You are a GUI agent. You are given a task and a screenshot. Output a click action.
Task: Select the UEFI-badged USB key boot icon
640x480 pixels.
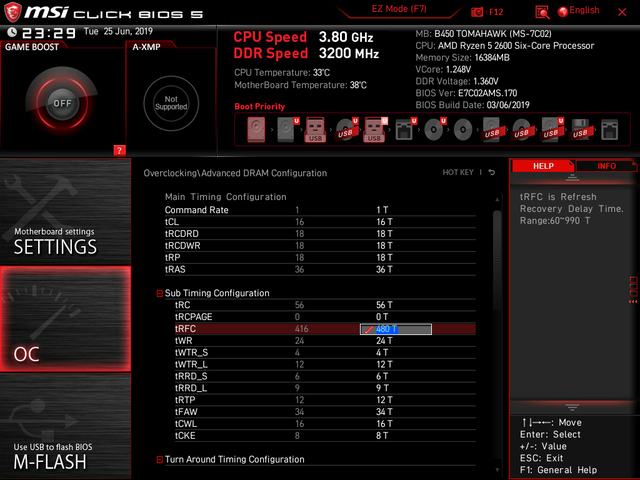(x=375, y=130)
